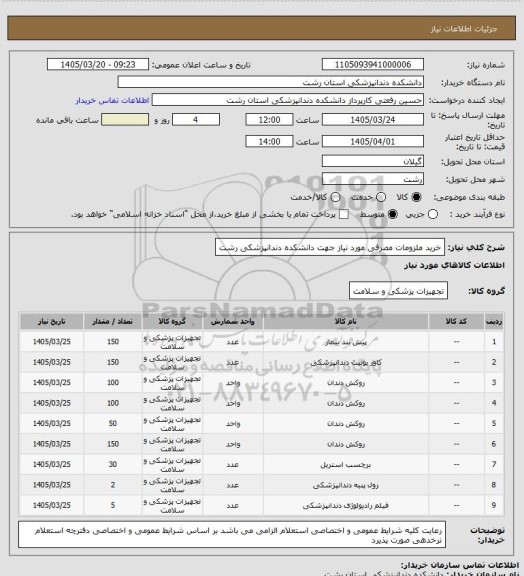Select the برچسب استریل item row
The image size is (524, 576).
point(262,464)
